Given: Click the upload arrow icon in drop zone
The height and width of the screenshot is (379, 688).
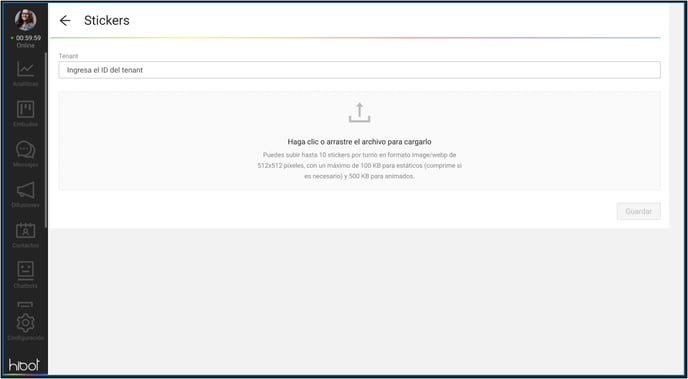Looking at the screenshot, I should (x=359, y=113).
